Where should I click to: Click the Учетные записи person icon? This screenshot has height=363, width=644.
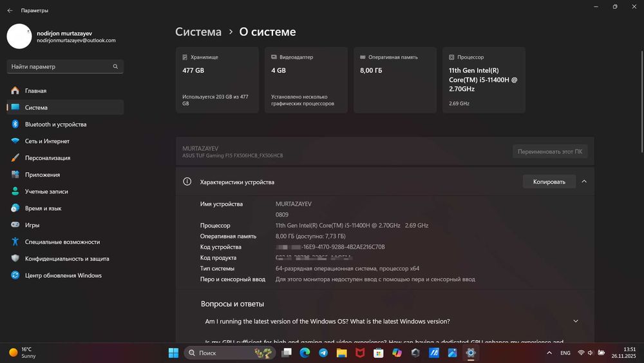pyautogui.click(x=15, y=191)
